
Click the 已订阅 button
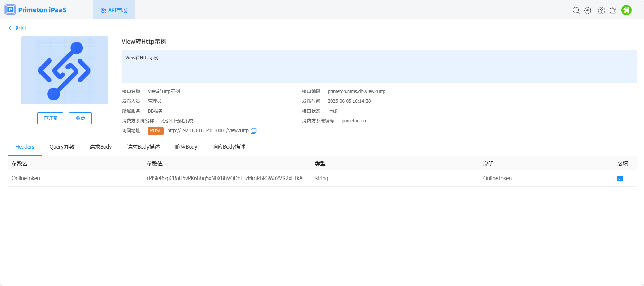50,118
